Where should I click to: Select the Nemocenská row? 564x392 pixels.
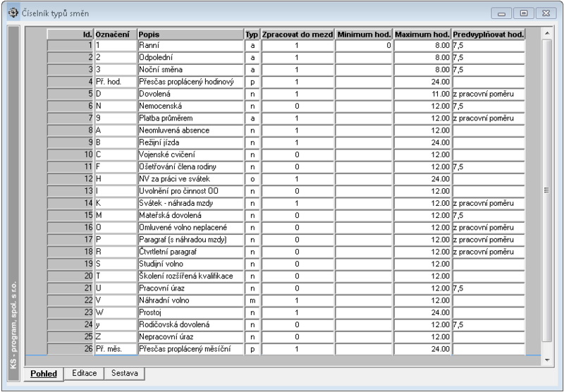[190, 106]
